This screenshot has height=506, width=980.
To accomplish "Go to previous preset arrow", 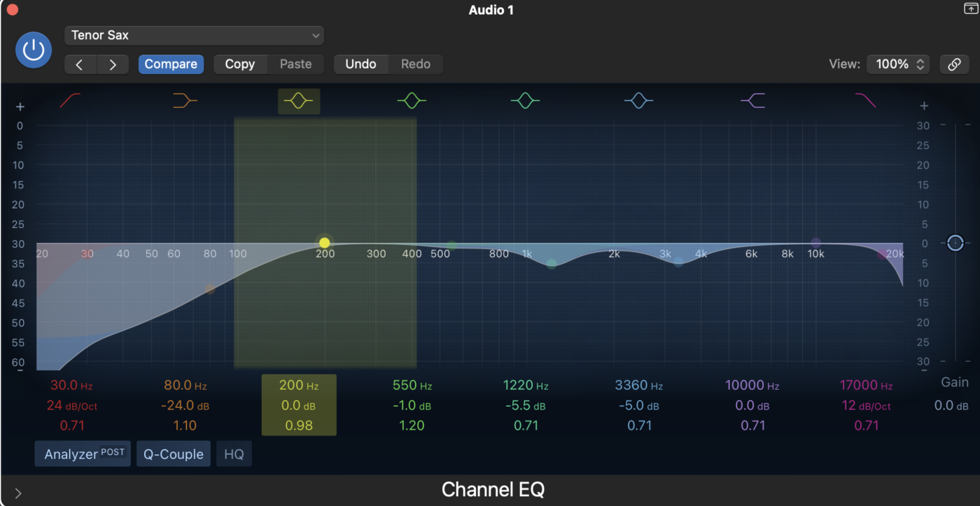I will click(80, 64).
